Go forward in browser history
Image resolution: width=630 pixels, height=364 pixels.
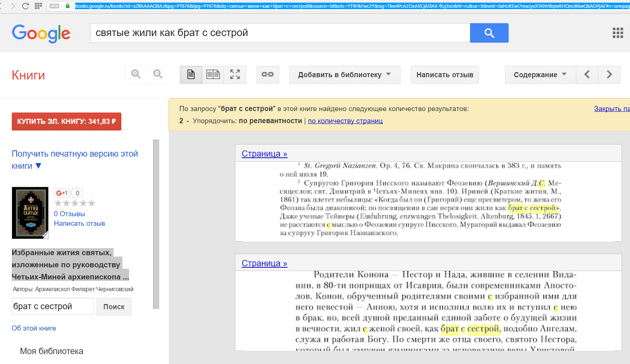tap(13, 6)
